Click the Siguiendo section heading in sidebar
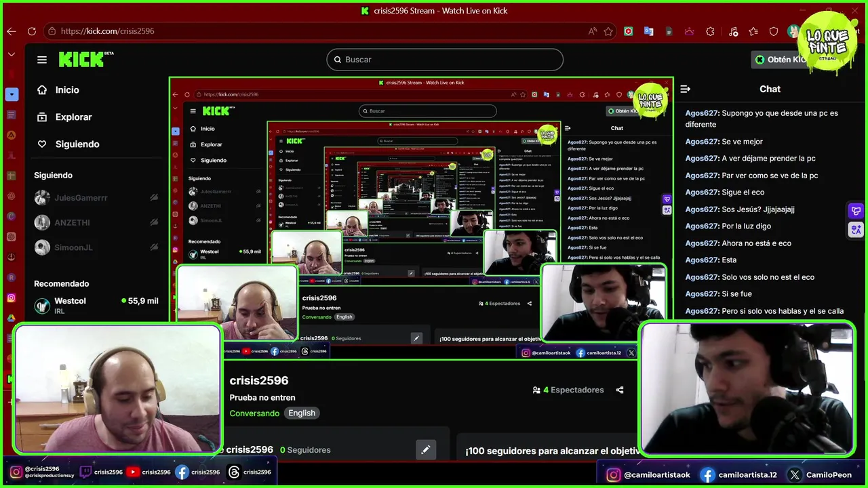The height and width of the screenshot is (488, 868). (x=53, y=175)
